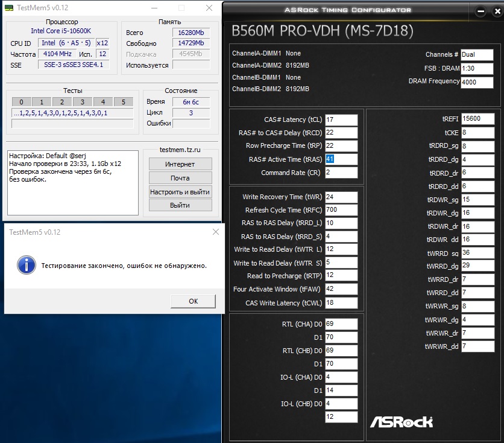504x443 pixels.
Task: Click OK in the test finished dialog
Action: click(193, 301)
